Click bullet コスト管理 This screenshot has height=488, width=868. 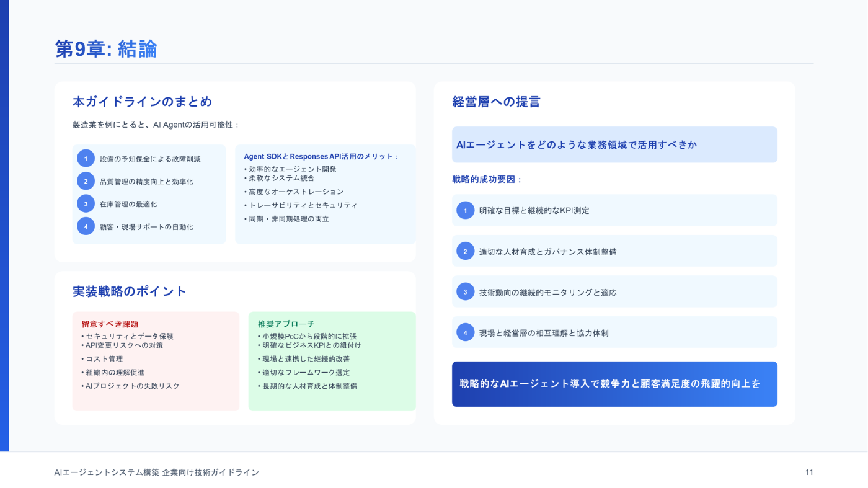coord(102,358)
